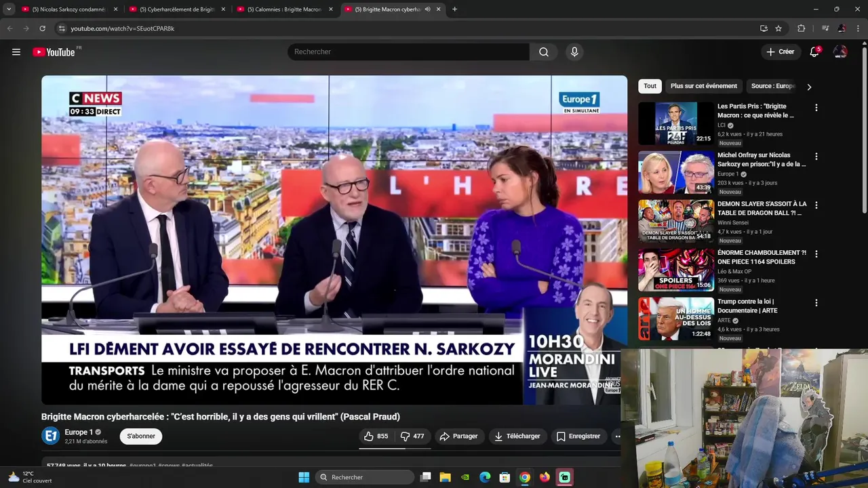
Task: Open Demon Slayer Dragon Ball thumbnail
Action: pos(676,221)
